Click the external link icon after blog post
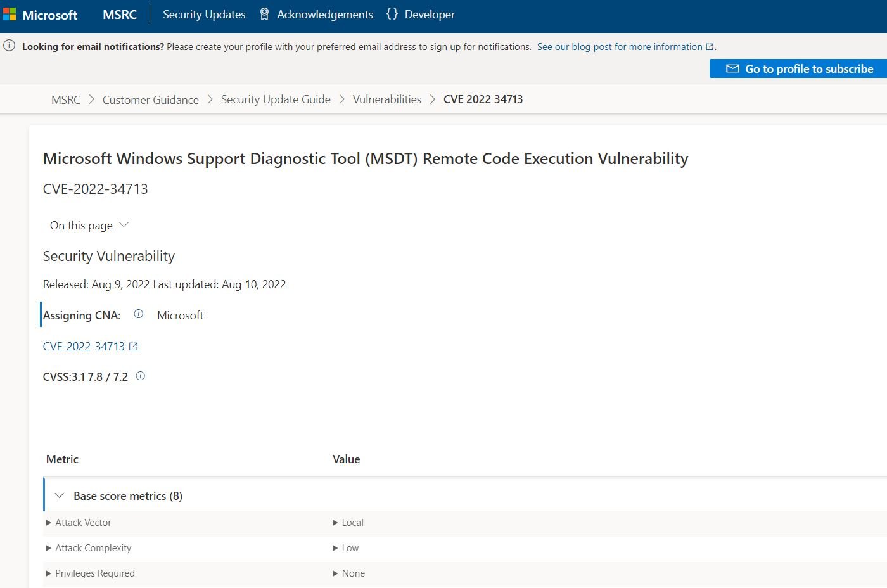This screenshot has width=887, height=588. click(710, 47)
